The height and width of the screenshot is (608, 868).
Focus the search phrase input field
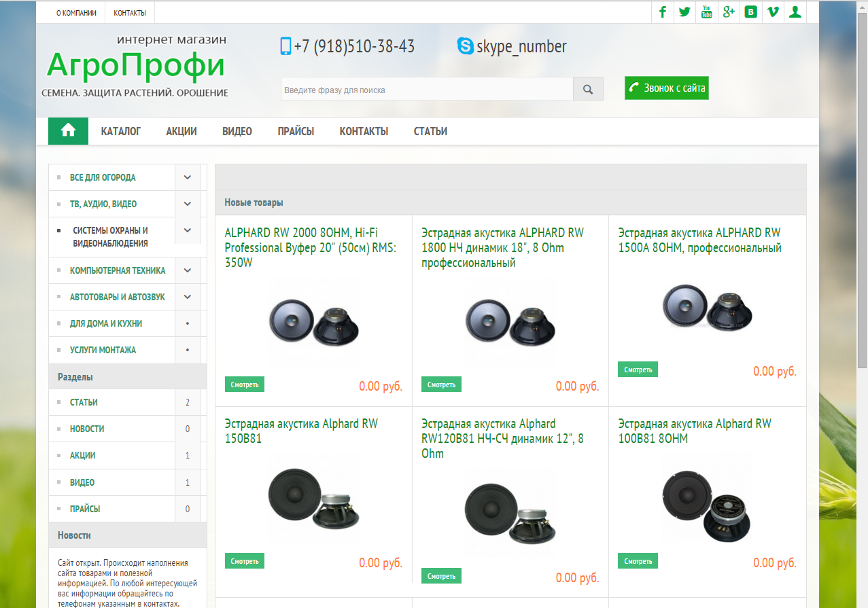(x=427, y=89)
